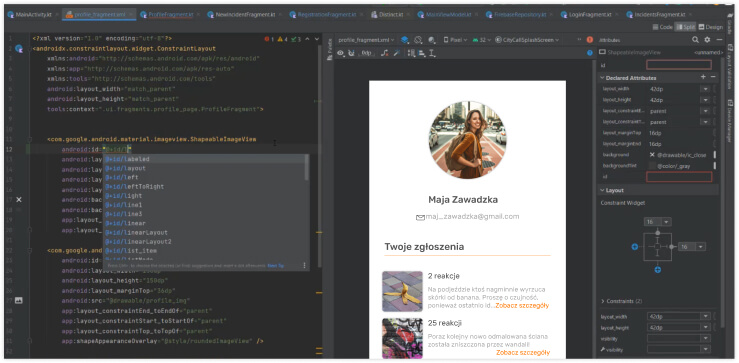Open the CityCallSplashScreen theme dropdown

tap(527, 40)
